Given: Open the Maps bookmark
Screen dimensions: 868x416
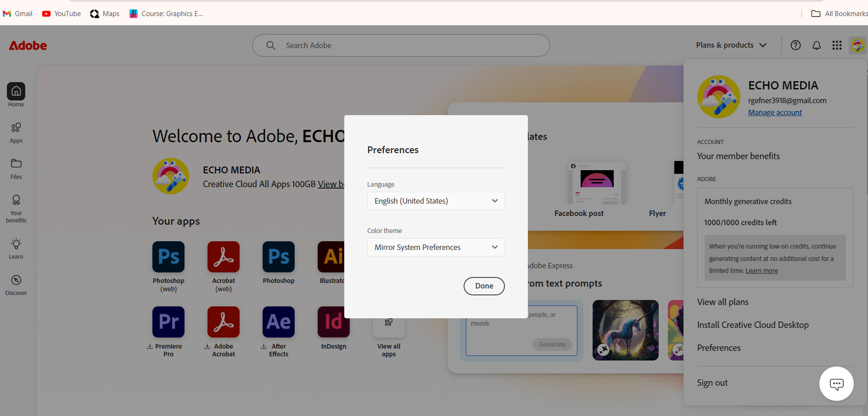Looking at the screenshot, I should click(105, 13).
